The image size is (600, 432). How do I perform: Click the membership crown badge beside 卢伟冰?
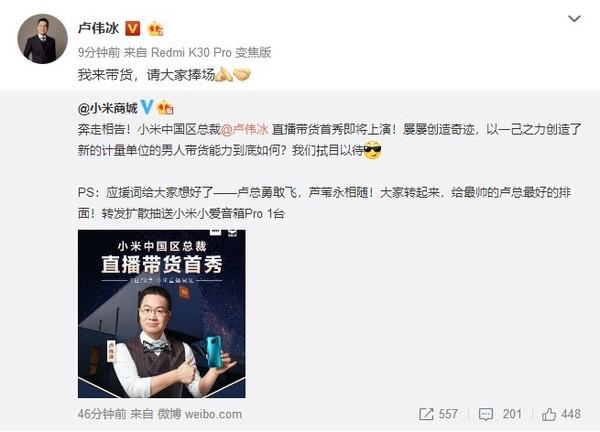pyautogui.click(x=156, y=29)
